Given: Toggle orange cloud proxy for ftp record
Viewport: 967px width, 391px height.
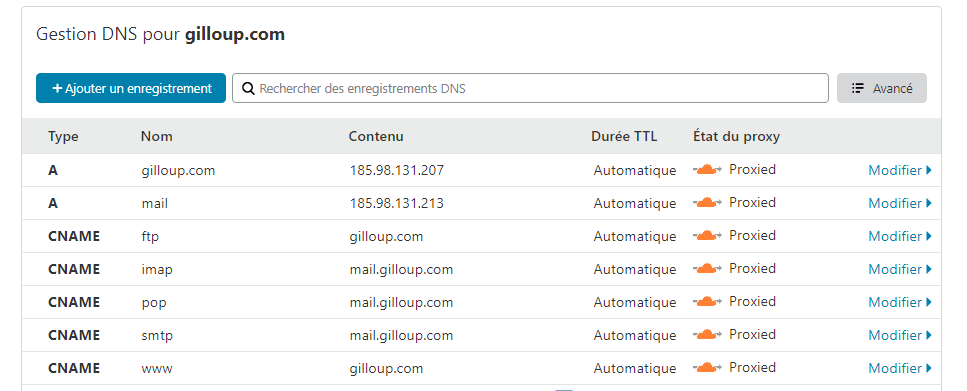Looking at the screenshot, I should point(707,236).
